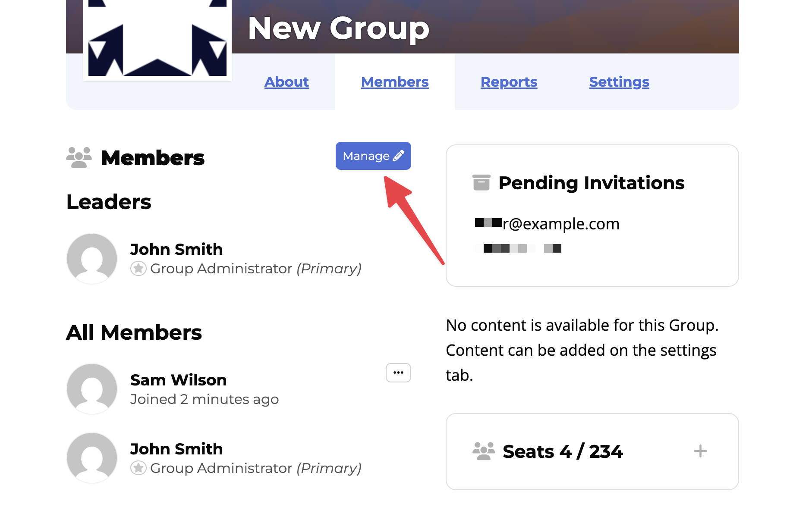Click John Smith's avatar under All Members
The width and height of the screenshot is (812, 526).
coord(92,458)
